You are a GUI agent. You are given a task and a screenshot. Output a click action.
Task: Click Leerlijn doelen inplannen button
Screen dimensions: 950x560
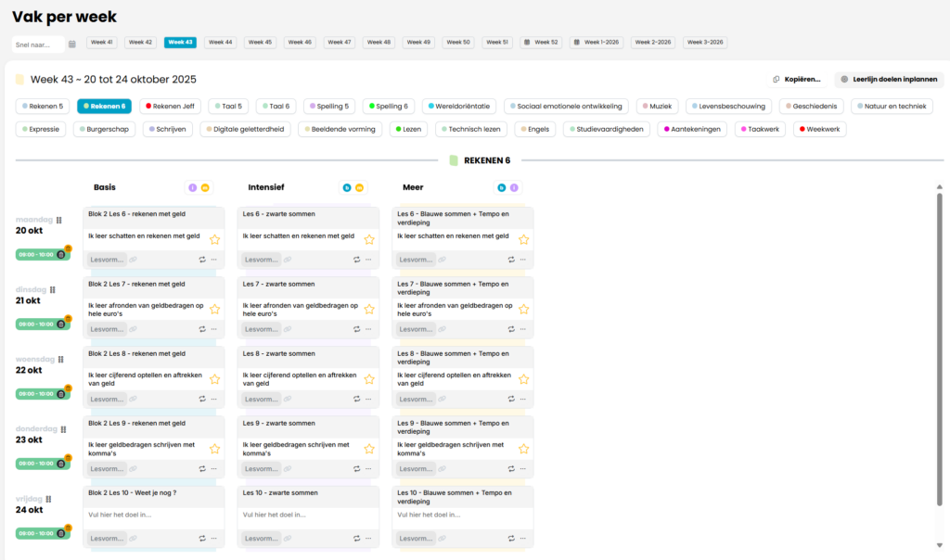[x=888, y=80]
